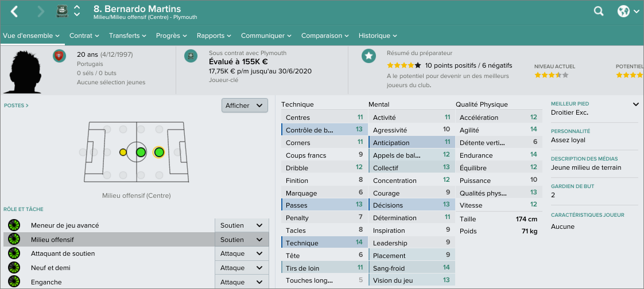The width and height of the screenshot is (644, 289).
Task: Switch to the Rapports menu
Action: [x=214, y=36]
